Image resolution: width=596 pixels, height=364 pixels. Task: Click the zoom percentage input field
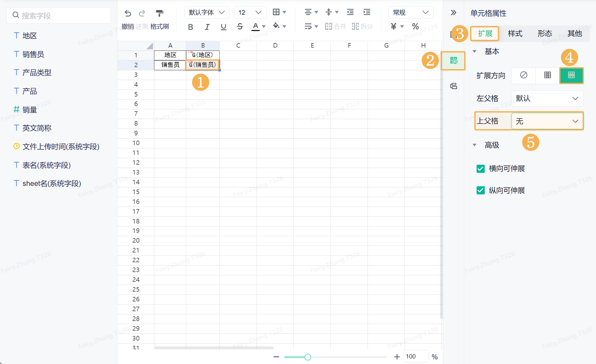(416, 356)
